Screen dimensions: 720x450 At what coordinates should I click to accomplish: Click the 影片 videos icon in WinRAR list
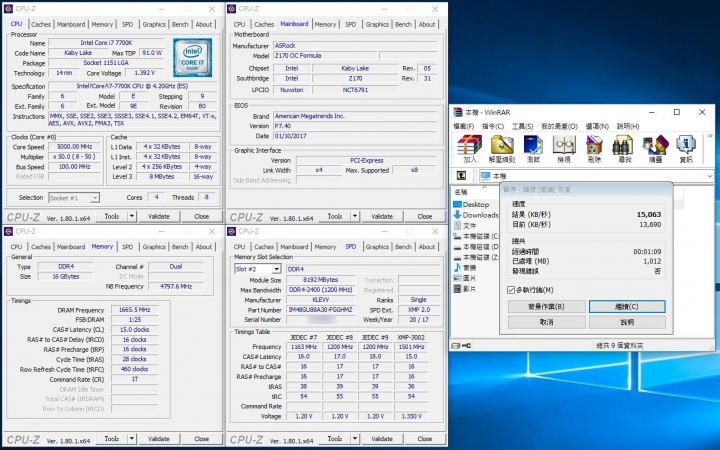(457, 288)
